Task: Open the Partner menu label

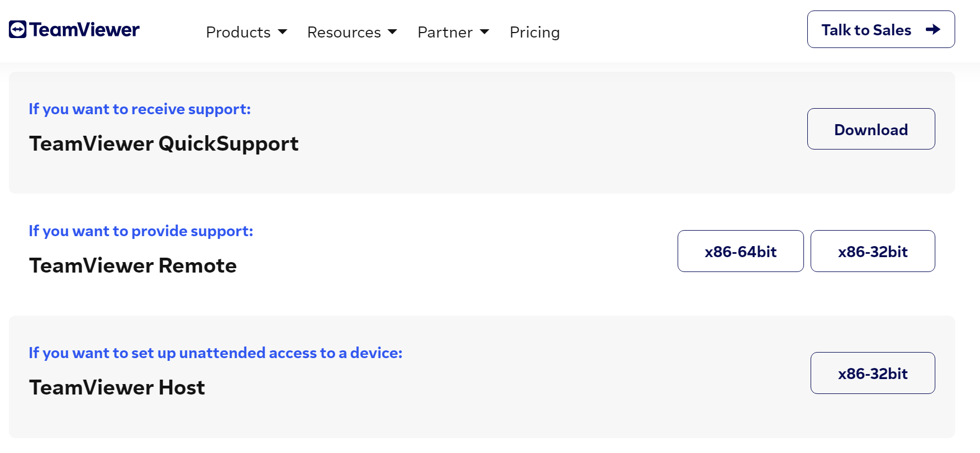Action: [445, 33]
